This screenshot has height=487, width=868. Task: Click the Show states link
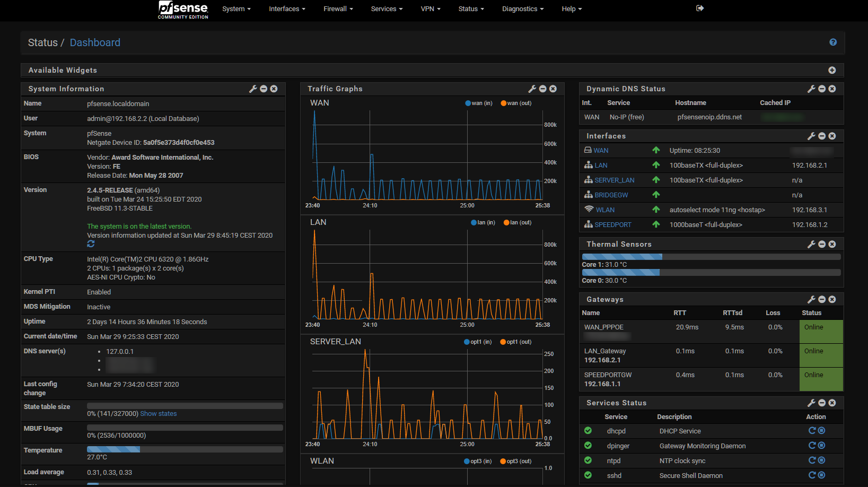(x=158, y=413)
